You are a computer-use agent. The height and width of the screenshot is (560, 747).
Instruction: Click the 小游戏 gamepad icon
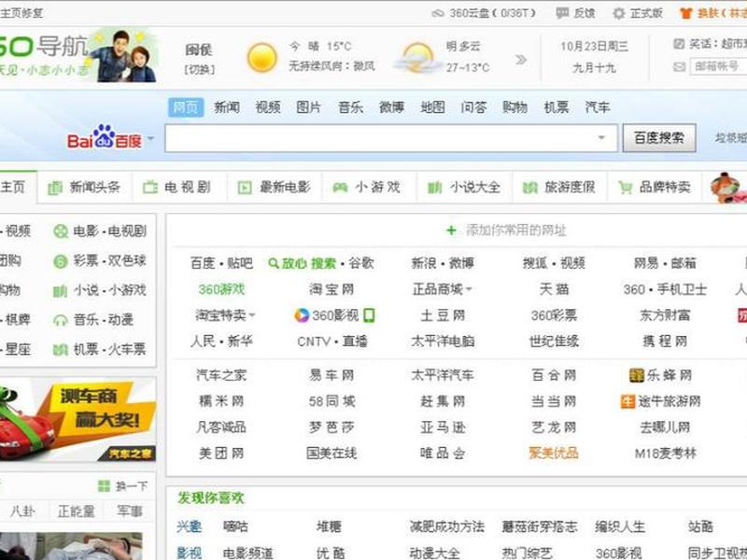tap(340, 188)
